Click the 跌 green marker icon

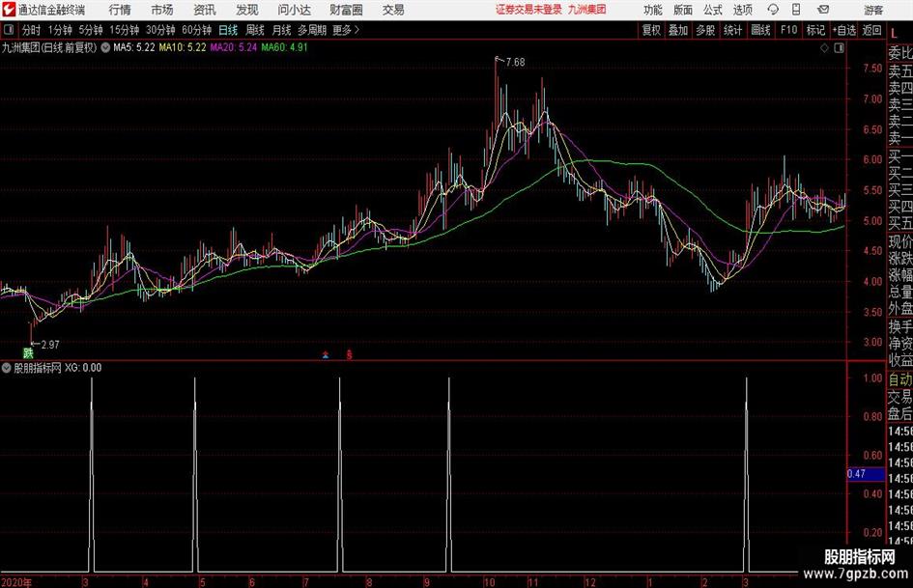click(28, 352)
